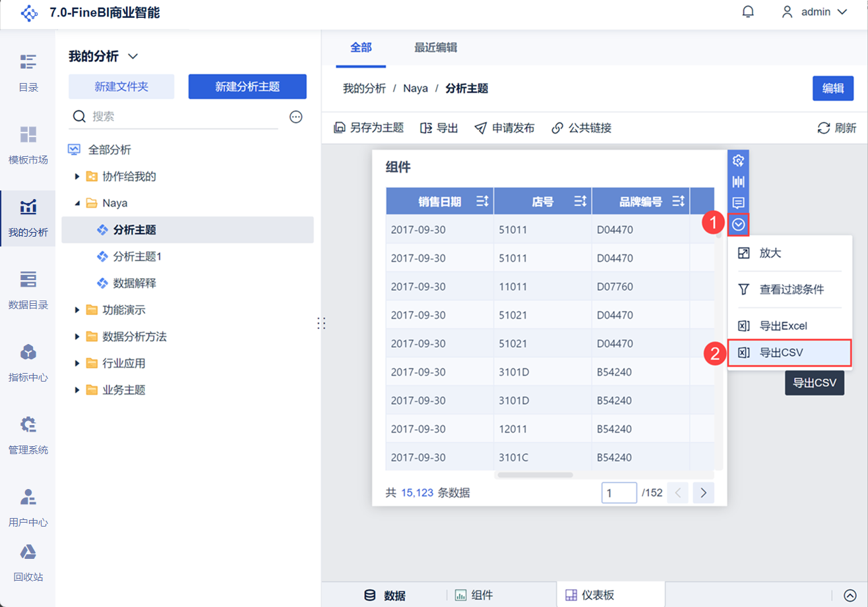Open 管理系统 in the sidebar
The image size is (868, 607).
tap(28, 436)
